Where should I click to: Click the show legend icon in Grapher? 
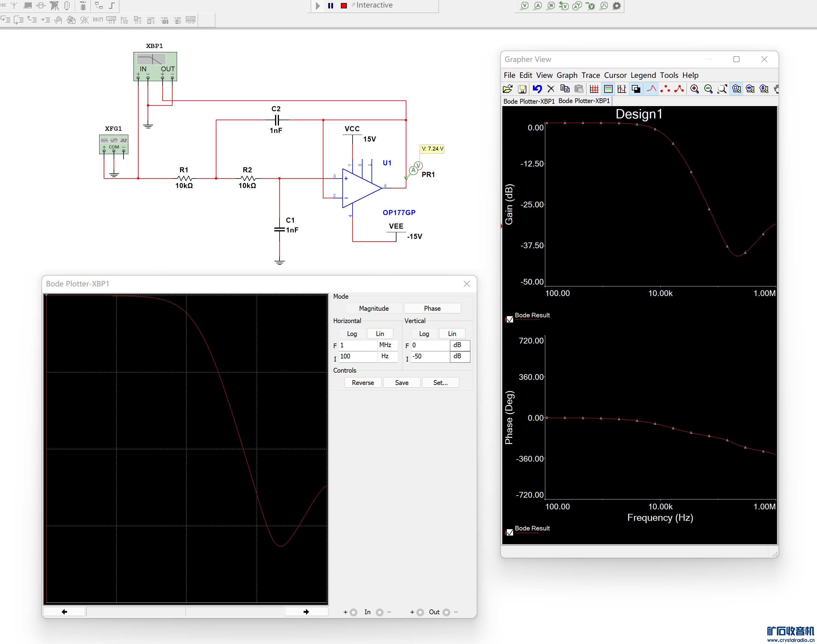pyautogui.click(x=608, y=89)
